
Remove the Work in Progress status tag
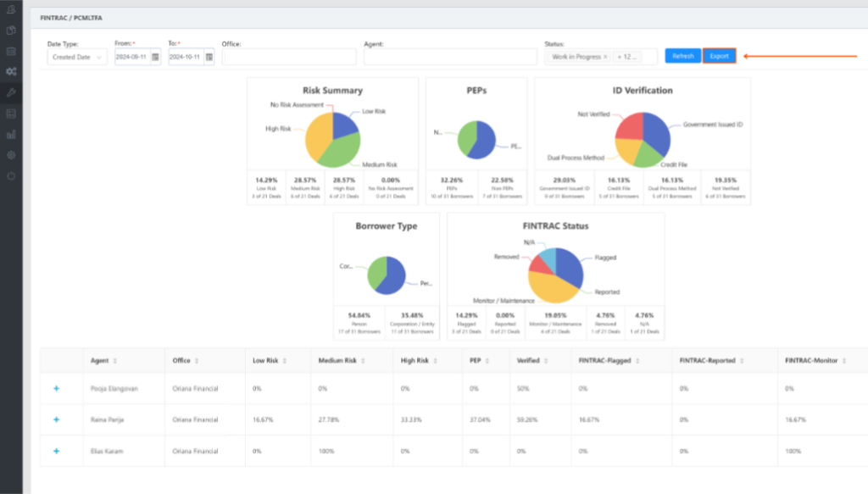pyautogui.click(x=605, y=57)
